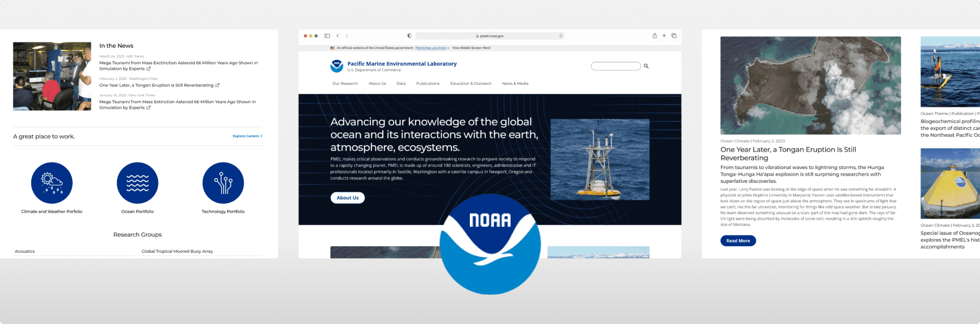Click the yellow buoy closeup image
Image resolution: width=980 pixels, height=324 pixels.
(950, 184)
